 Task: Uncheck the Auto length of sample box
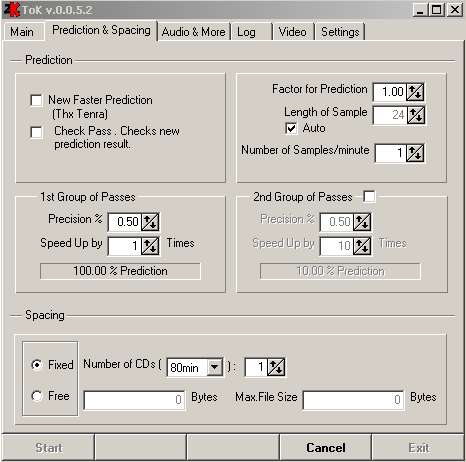pyautogui.click(x=291, y=128)
